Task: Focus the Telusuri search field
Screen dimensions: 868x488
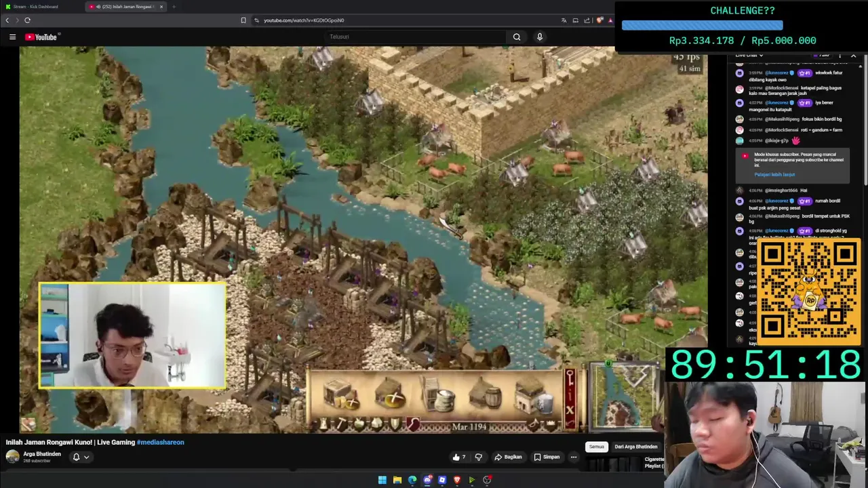Action: (x=414, y=37)
